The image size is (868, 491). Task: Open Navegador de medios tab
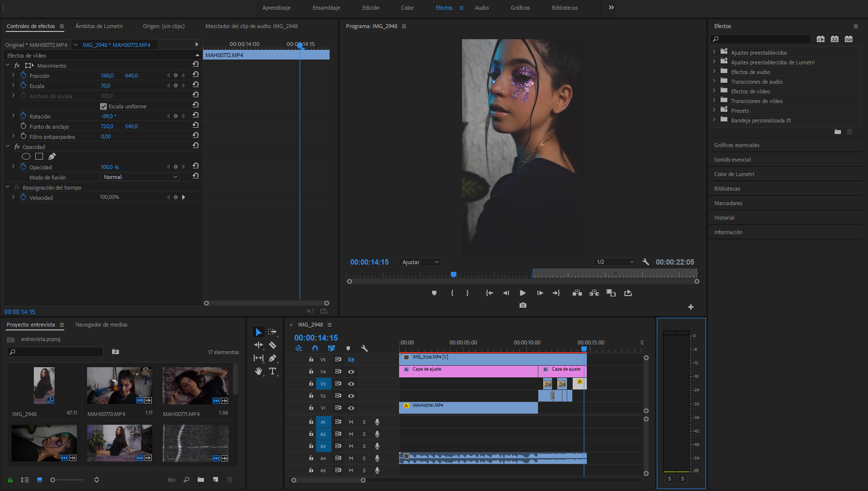[101, 325]
